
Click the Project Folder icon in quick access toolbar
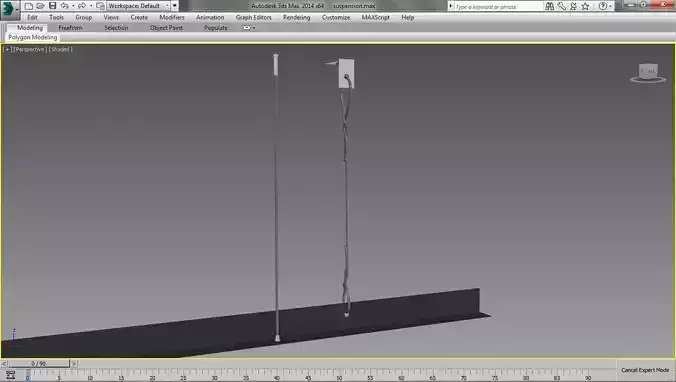100,6
